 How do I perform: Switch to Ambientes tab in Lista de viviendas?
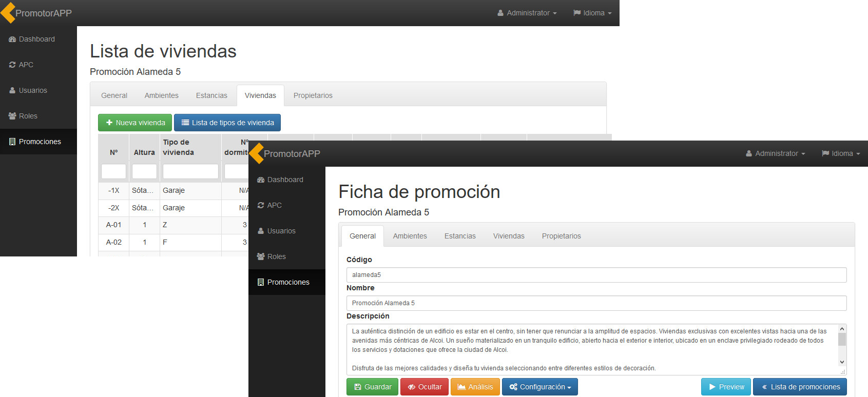(x=162, y=95)
